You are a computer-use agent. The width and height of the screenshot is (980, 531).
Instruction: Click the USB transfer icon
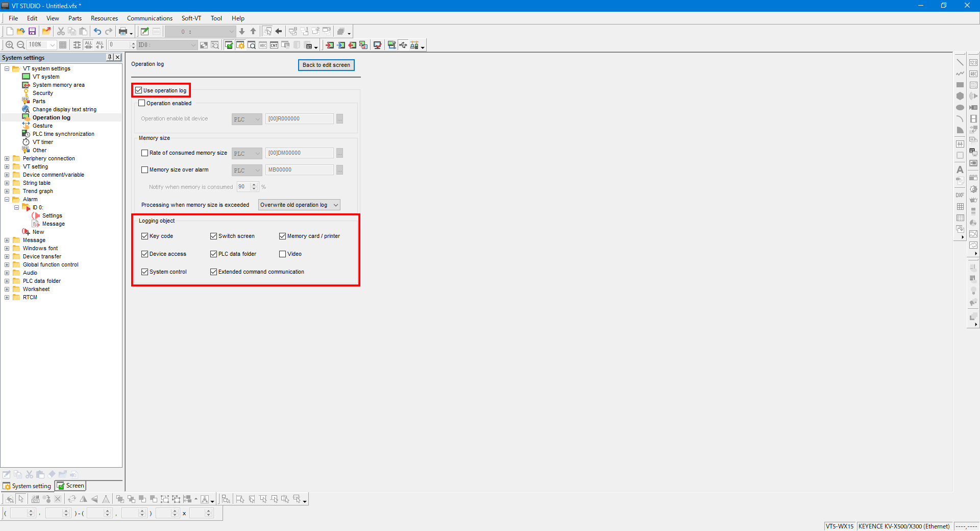(403, 45)
